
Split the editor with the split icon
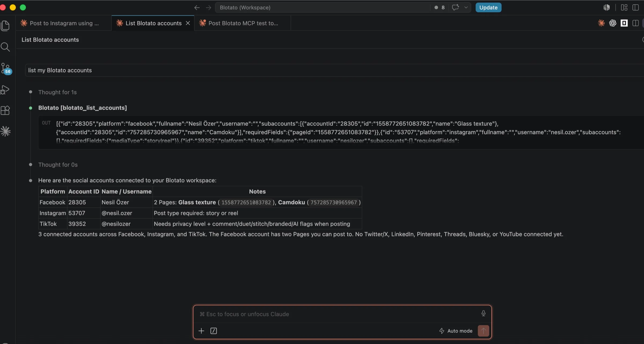[635, 23]
